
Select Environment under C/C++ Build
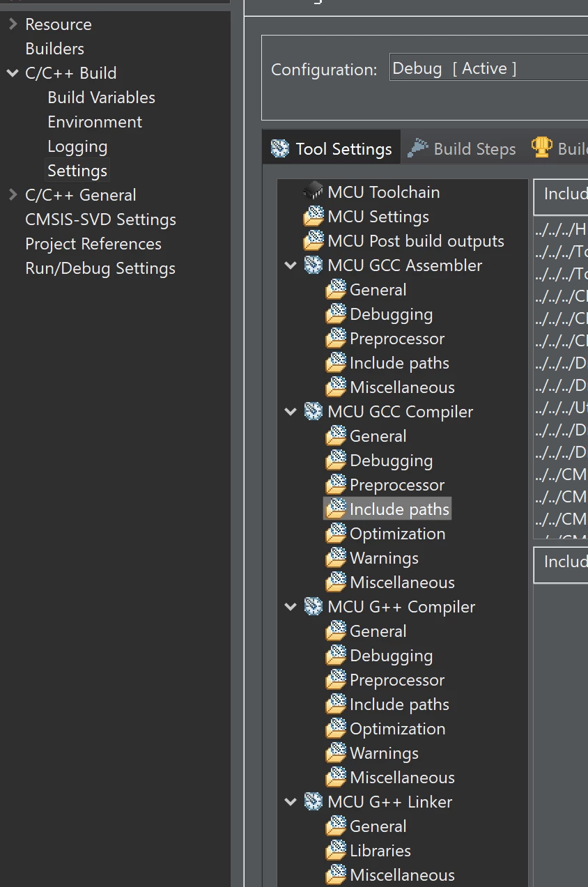tap(95, 122)
